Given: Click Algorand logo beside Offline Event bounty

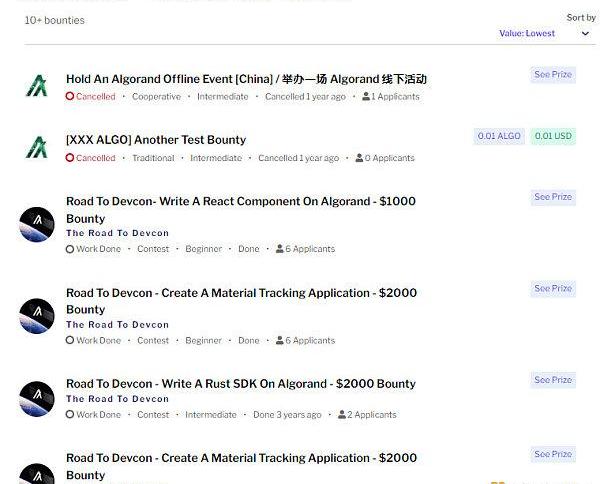Looking at the screenshot, I should tap(37, 86).
